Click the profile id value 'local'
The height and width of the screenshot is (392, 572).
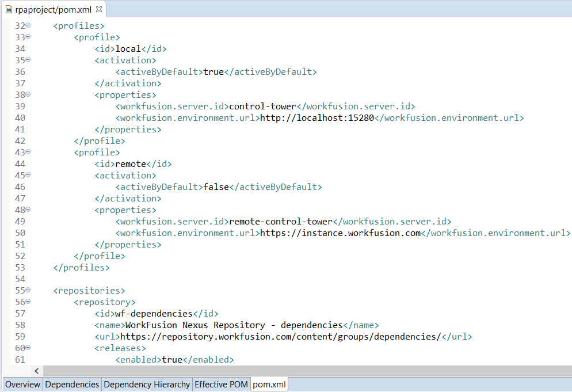pyautogui.click(x=128, y=48)
